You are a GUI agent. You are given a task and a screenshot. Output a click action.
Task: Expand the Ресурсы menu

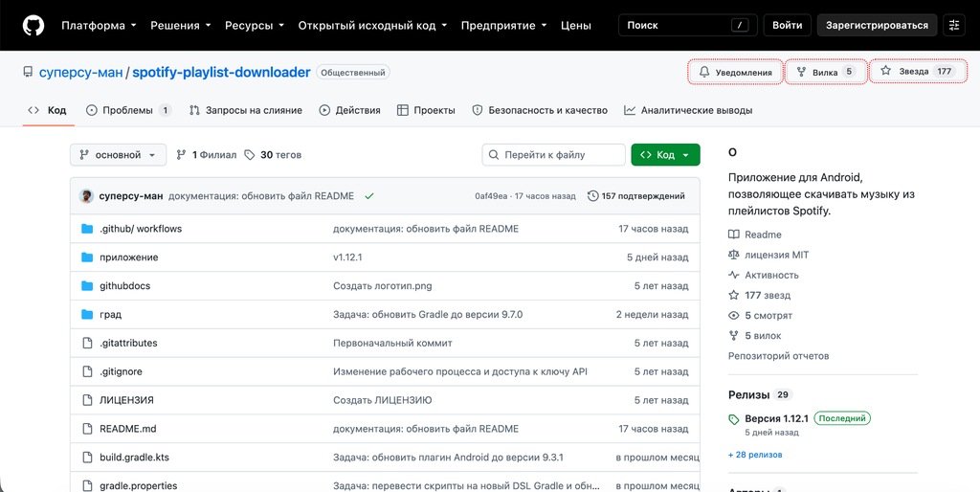point(255,26)
